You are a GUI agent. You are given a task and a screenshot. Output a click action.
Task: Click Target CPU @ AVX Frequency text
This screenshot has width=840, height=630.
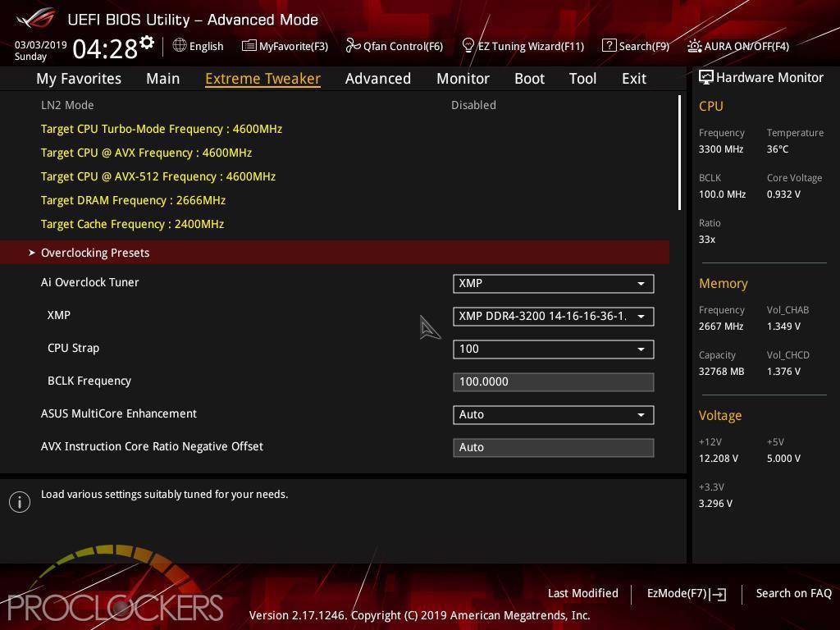pyautogui.click(x=146, y=153)
